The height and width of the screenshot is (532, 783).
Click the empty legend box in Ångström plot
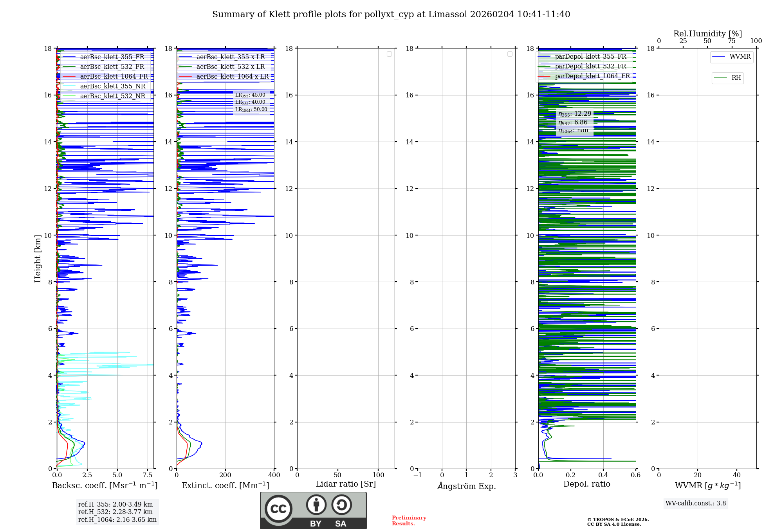pyautogui.click(x=510, y=54)
